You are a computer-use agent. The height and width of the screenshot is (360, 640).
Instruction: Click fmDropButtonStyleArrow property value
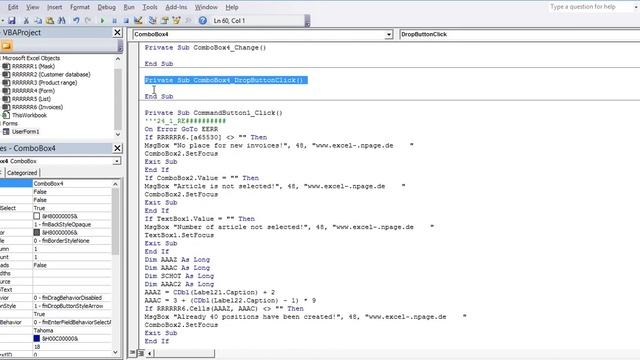click(x=72, y=306)
